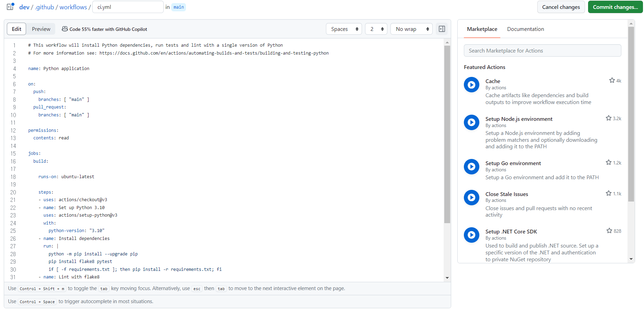Open the No wrap line mode dropdown
This screenshot has height=310, width=644.
411,29
